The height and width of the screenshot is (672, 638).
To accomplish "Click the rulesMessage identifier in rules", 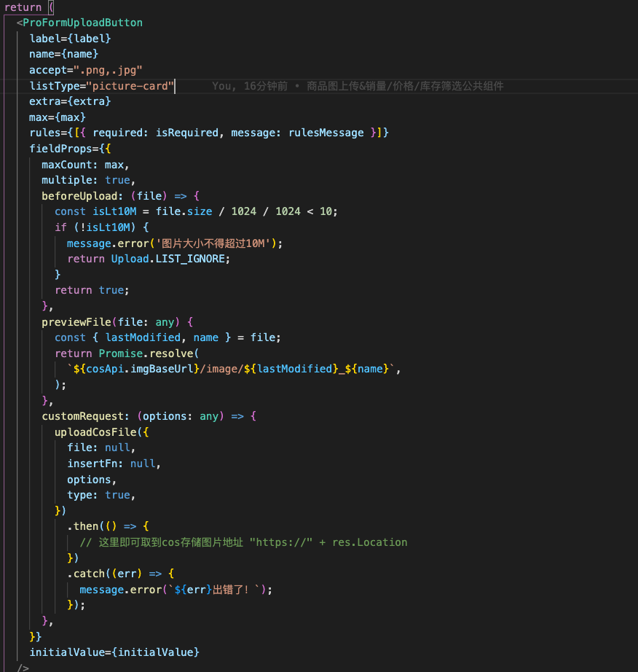I will pos(326,133).
